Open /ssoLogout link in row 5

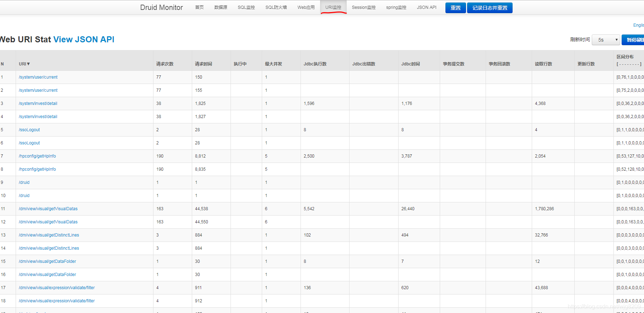29,130
